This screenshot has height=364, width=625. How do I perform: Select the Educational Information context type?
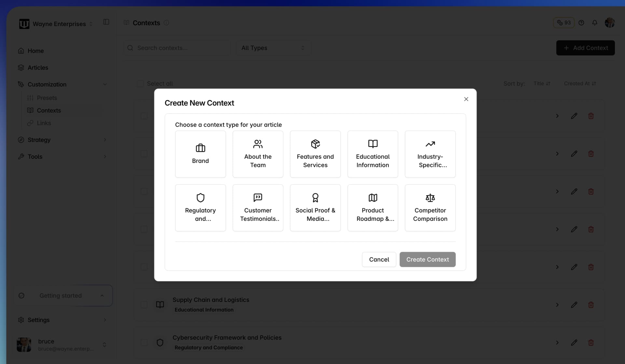tap(373, 154)
